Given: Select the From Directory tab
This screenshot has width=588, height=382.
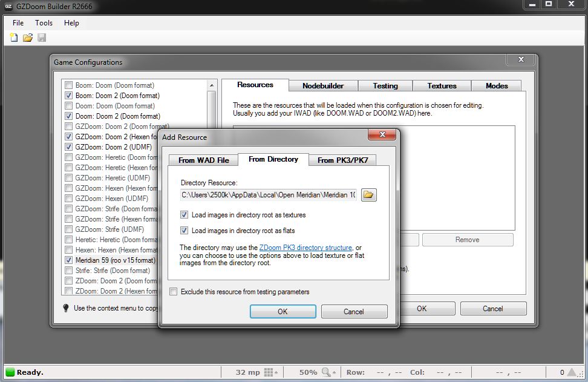Looking at the screenshot, I should tap(273, 159).
